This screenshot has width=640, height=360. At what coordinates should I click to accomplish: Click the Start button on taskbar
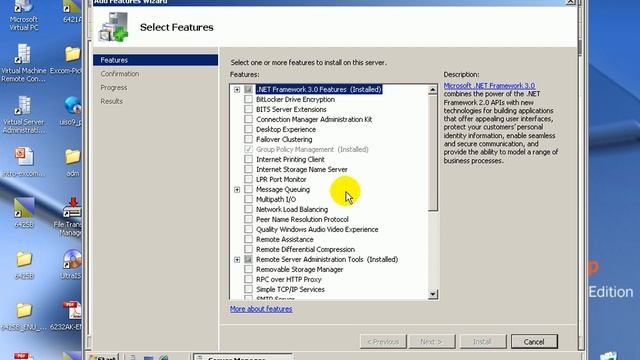[103, 358]
